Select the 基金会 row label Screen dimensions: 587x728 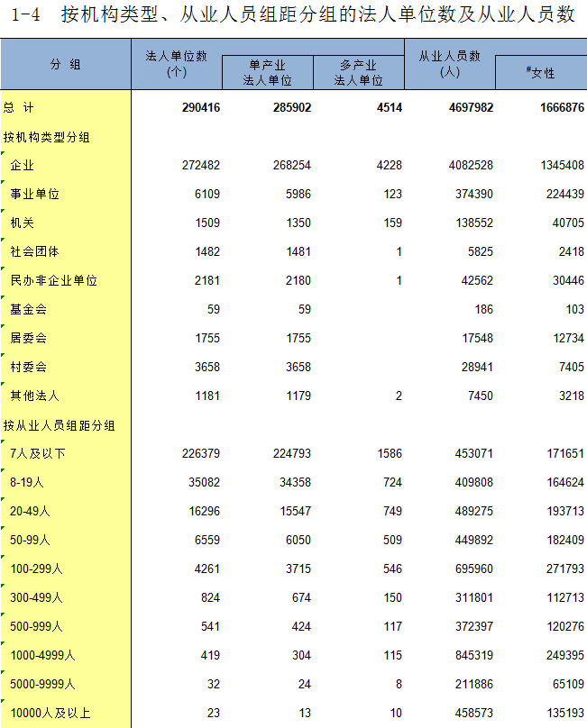(x=28, y=309)
